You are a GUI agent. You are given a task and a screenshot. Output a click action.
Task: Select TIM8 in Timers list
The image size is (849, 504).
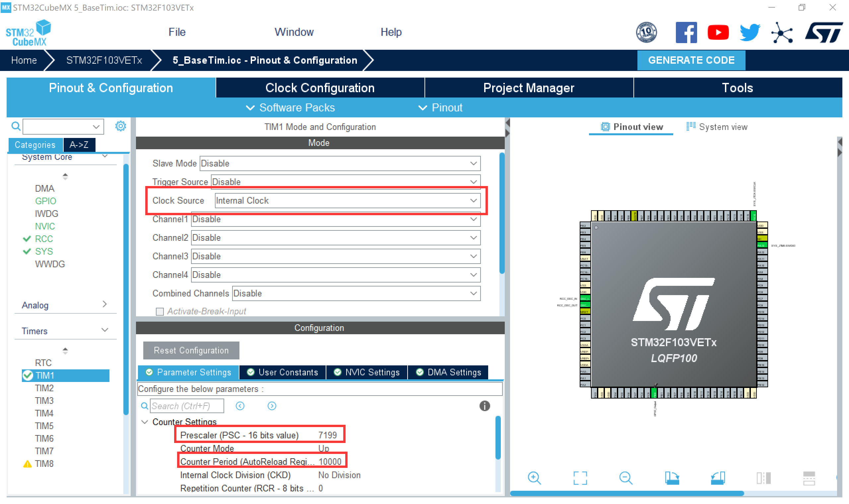[x=44, y=464]
